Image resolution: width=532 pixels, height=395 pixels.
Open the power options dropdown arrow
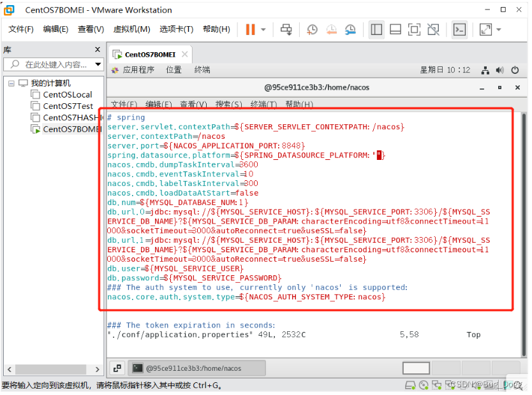click(x=263, y=30)
